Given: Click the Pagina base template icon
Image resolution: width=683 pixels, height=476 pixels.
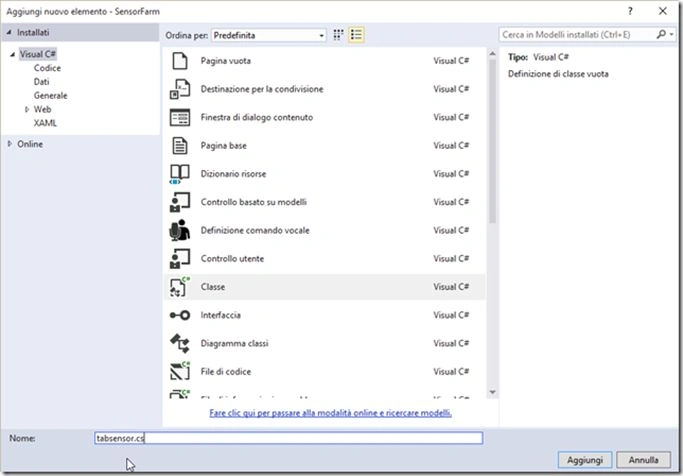Looking at the screenshot, I should pyautogui.click(x=179, y=146).
